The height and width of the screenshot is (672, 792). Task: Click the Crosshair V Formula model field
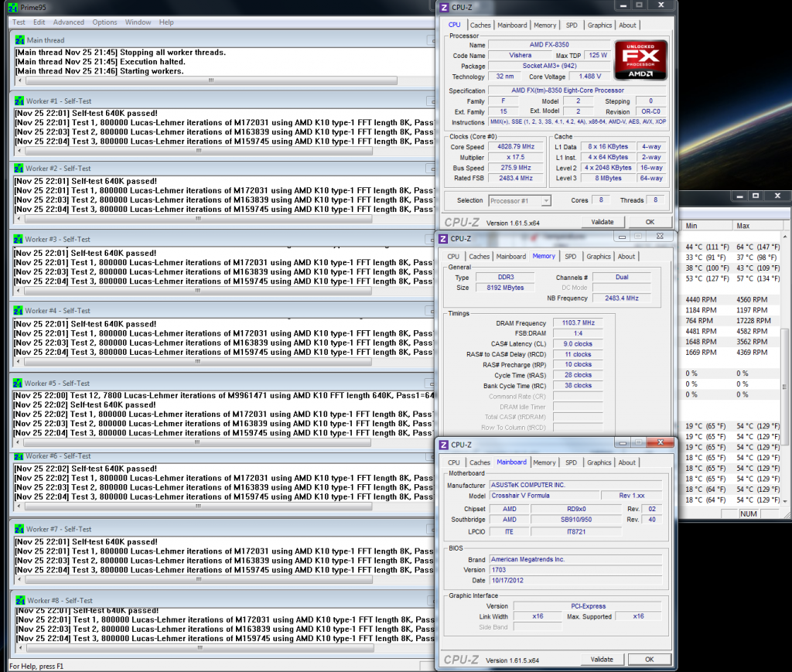544,496
